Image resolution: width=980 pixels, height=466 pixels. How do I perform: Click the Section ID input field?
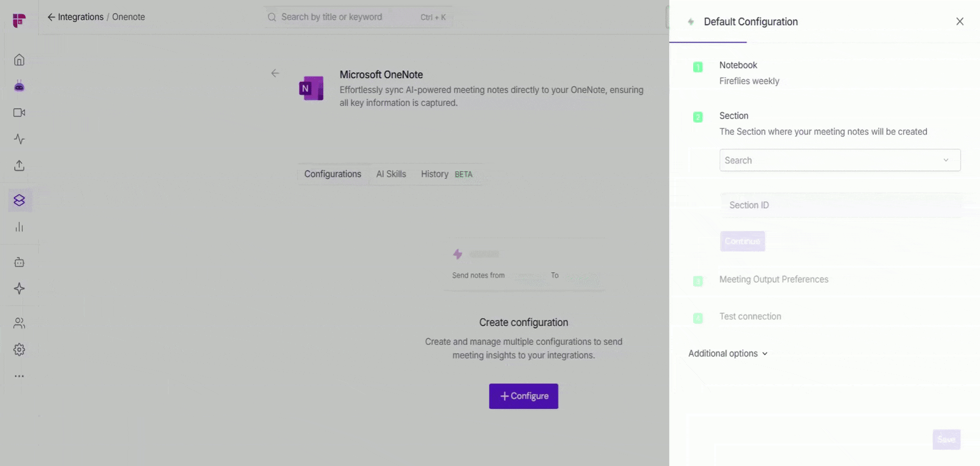tap(841, 205)
